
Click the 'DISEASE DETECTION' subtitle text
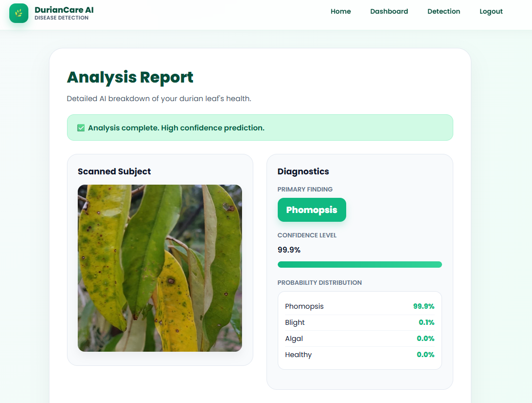[62, 18]
